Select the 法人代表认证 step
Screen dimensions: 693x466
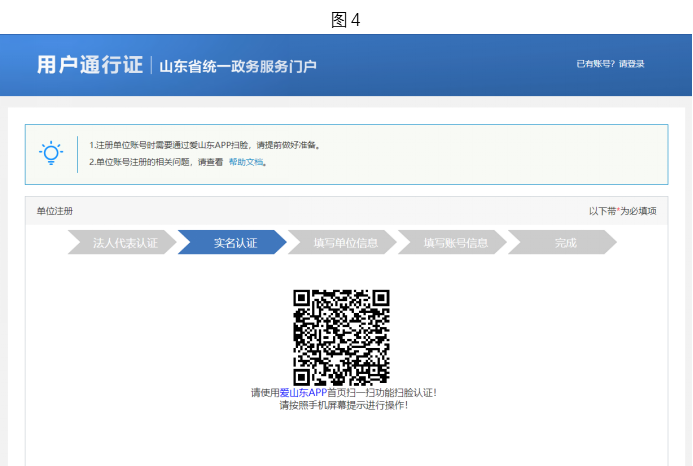(x=124, y=243)
